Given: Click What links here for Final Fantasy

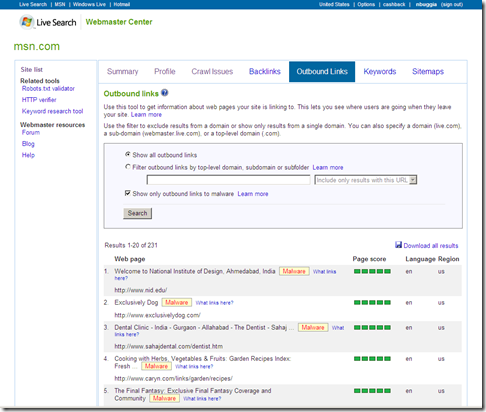Looking at the screenshot, I should [202, 398].
